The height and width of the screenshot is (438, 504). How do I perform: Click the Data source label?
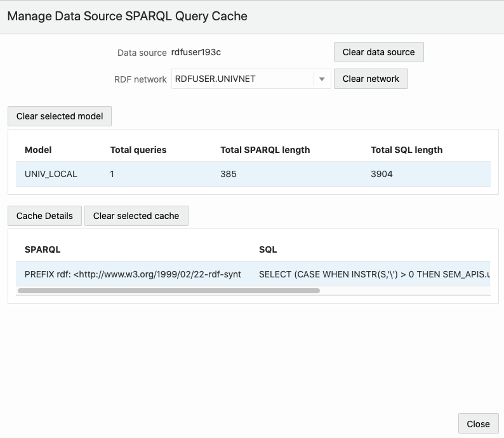142,53
